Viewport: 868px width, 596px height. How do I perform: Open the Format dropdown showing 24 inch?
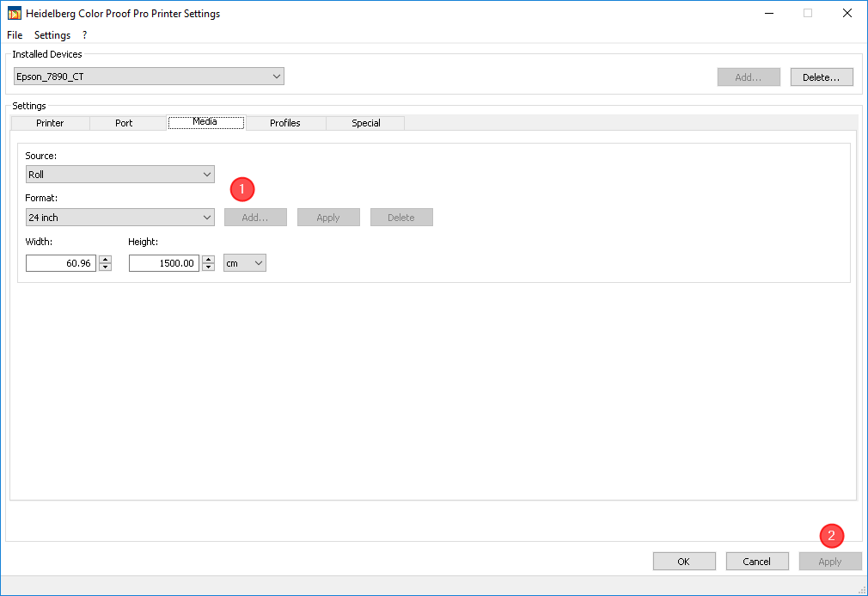click(x=120, y=218)
